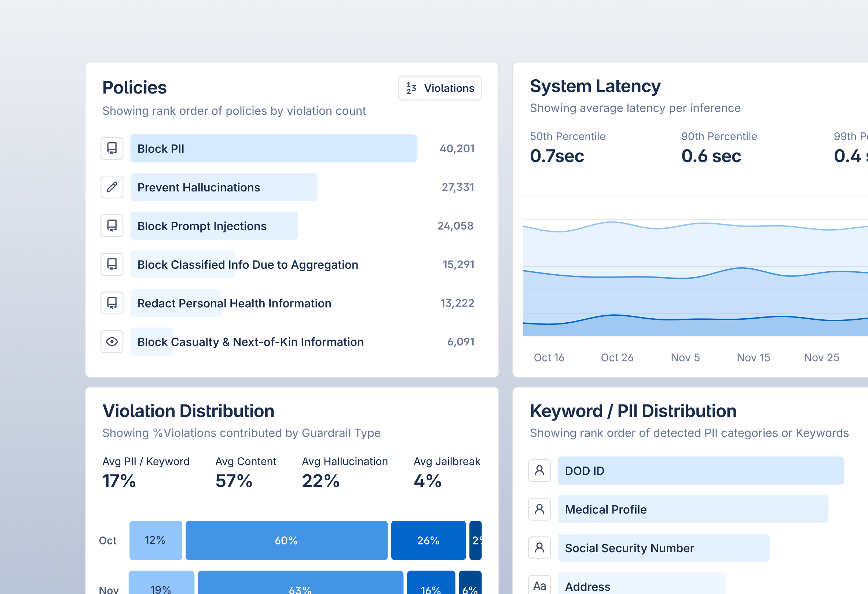
Task: Click the pencil icon beside Prevent Hallucinations
Action: pyautogui.click(x=112, y=187)
